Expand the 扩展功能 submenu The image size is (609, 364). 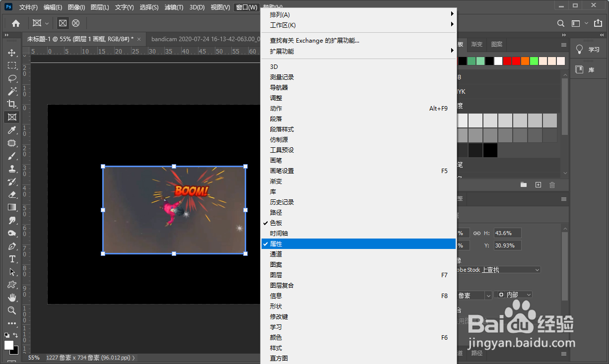(x=358, y=51)
